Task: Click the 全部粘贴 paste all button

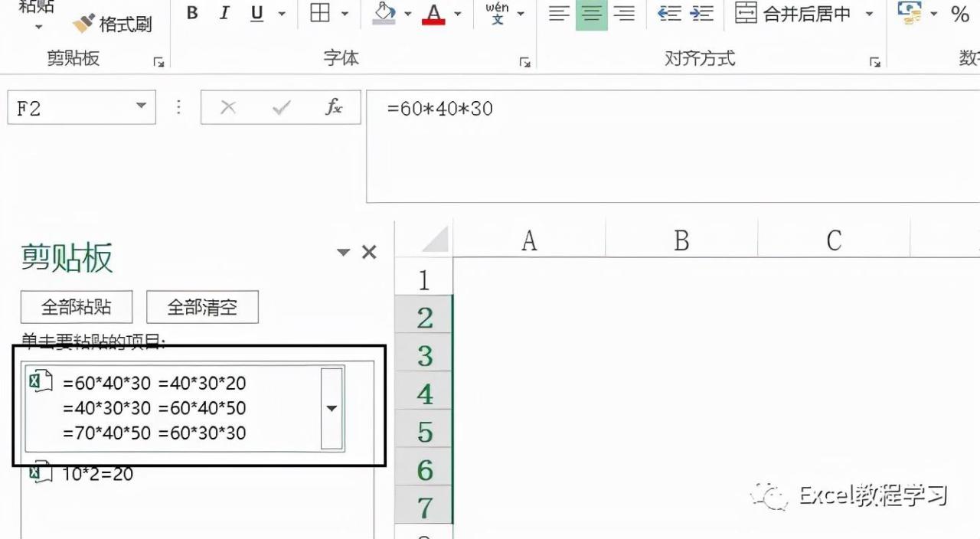Action: 77,307
